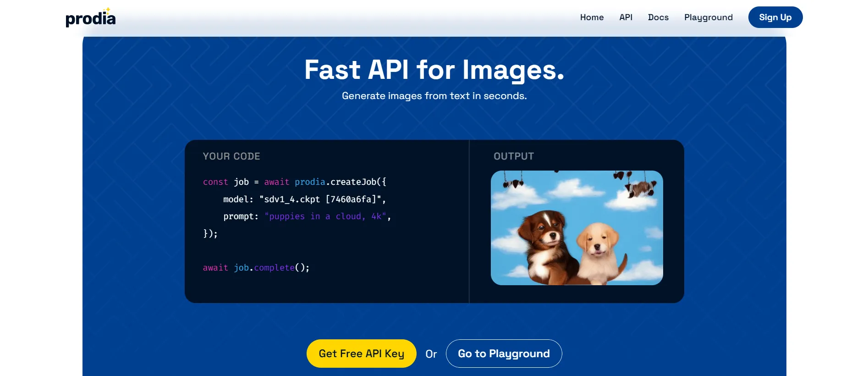The height and width of the screenshot is (376, 868).
Task: Click the Sign Up button
Action: point(775,17)
